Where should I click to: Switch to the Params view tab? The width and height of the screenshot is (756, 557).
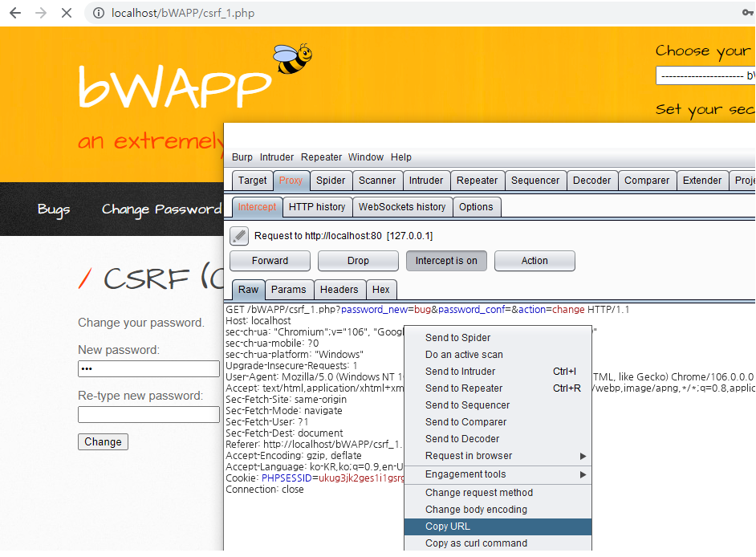(x=289, y=290)
